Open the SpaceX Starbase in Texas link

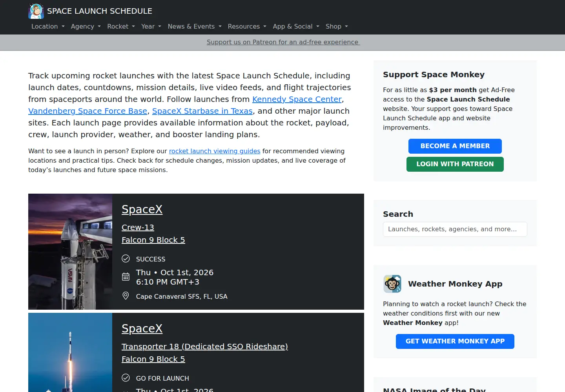click(x=202, y=111)
